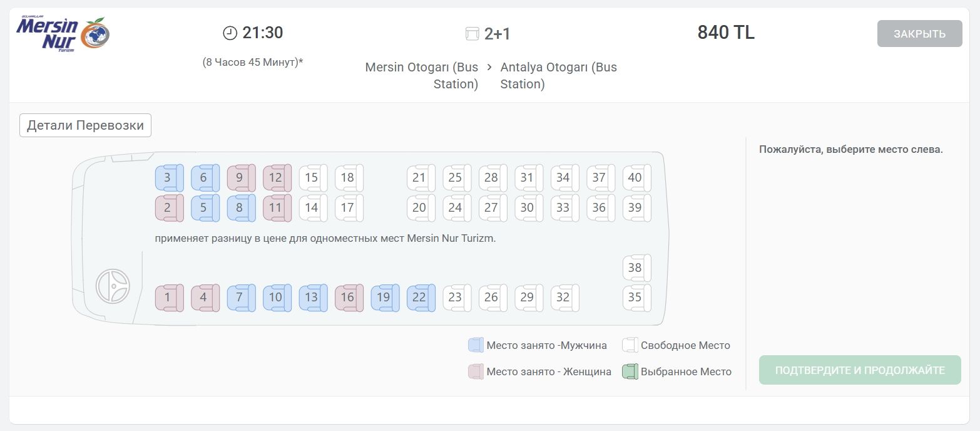980x431 pixels.
Task: Click the steering wheel driver icon
Action: pos(113,286)
